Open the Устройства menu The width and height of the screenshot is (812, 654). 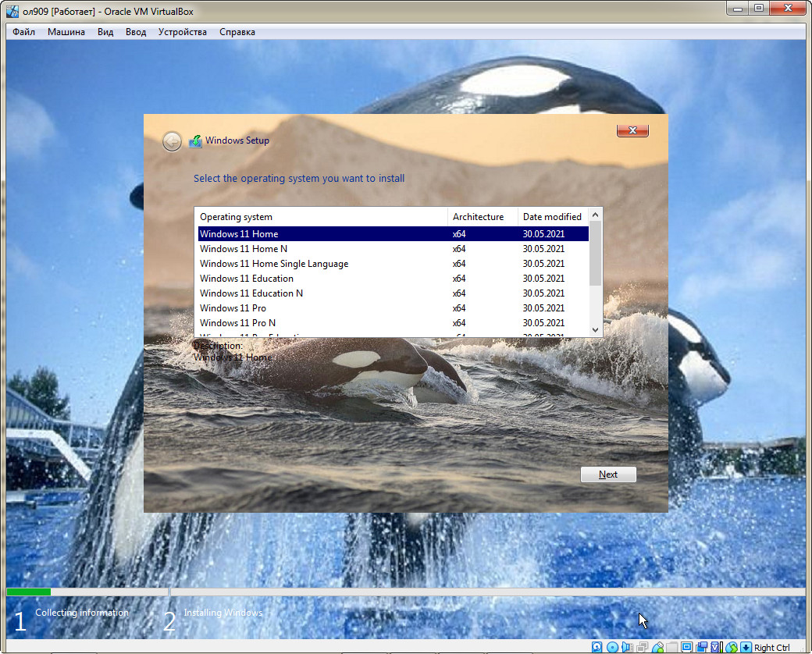pyautogui.click(x=182, y=32)
